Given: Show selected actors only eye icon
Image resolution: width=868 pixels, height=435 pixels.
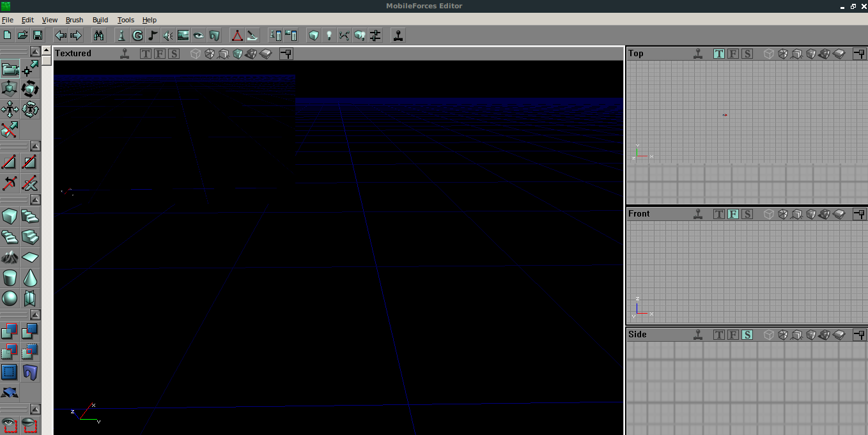Looking at the screenshot, I should pyautogui.click(x=10, y=425).
